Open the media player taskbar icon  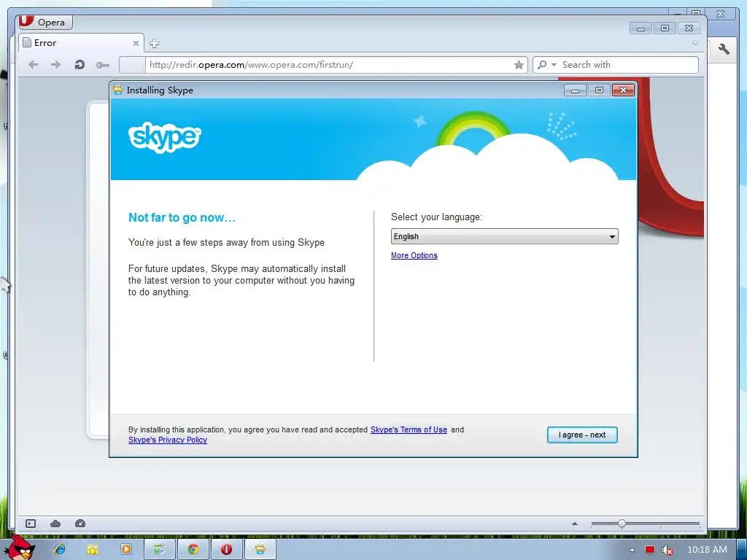coord(125,550)
